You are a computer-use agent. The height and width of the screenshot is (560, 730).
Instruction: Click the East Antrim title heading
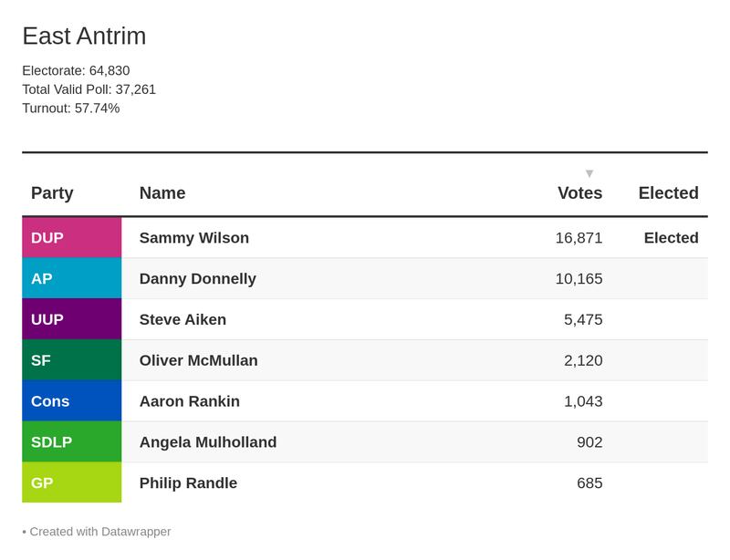tap(84, 36)
